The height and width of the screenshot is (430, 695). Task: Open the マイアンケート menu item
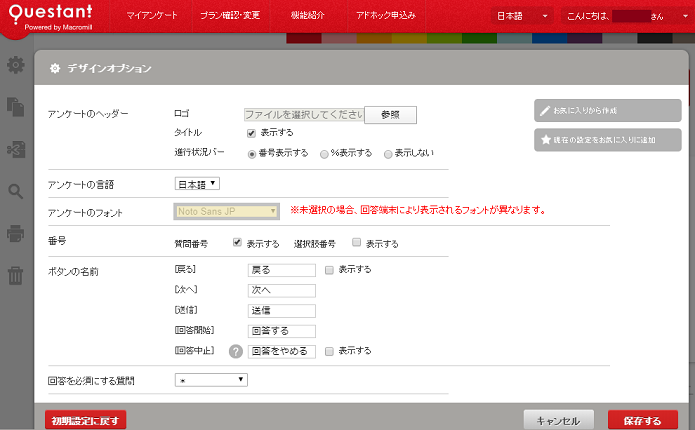[x=155, y=17]
